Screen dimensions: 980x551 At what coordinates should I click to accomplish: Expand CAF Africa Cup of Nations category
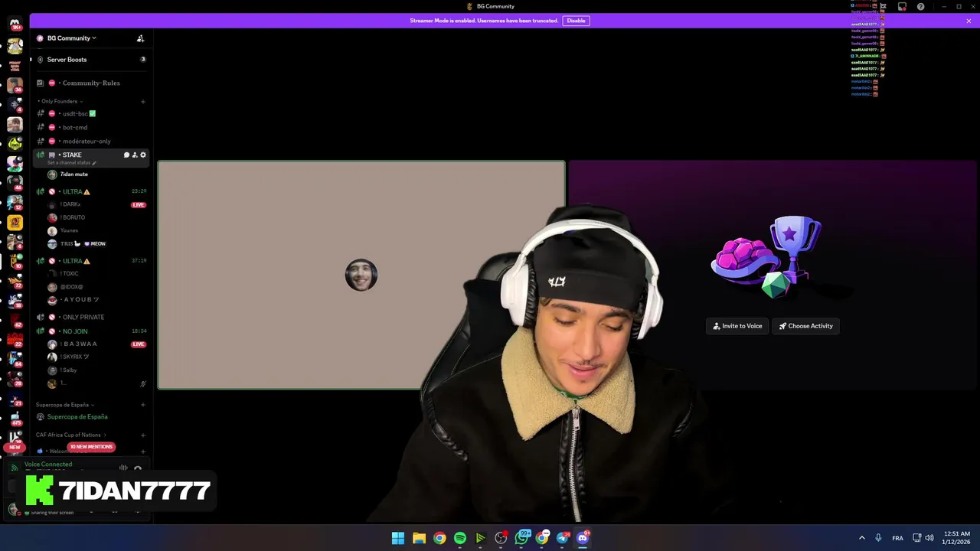tap(71, 435)
